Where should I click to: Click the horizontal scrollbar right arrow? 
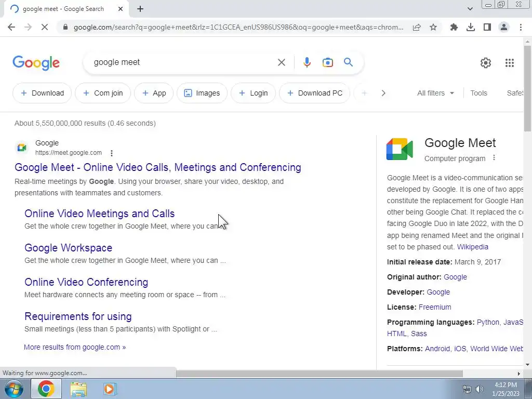click(x=519, y=374)
